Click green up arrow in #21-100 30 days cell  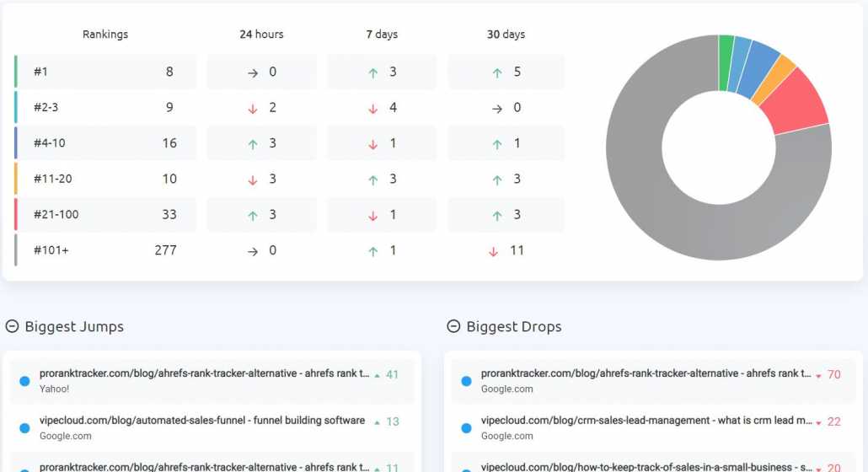click(x=497, y=215)
